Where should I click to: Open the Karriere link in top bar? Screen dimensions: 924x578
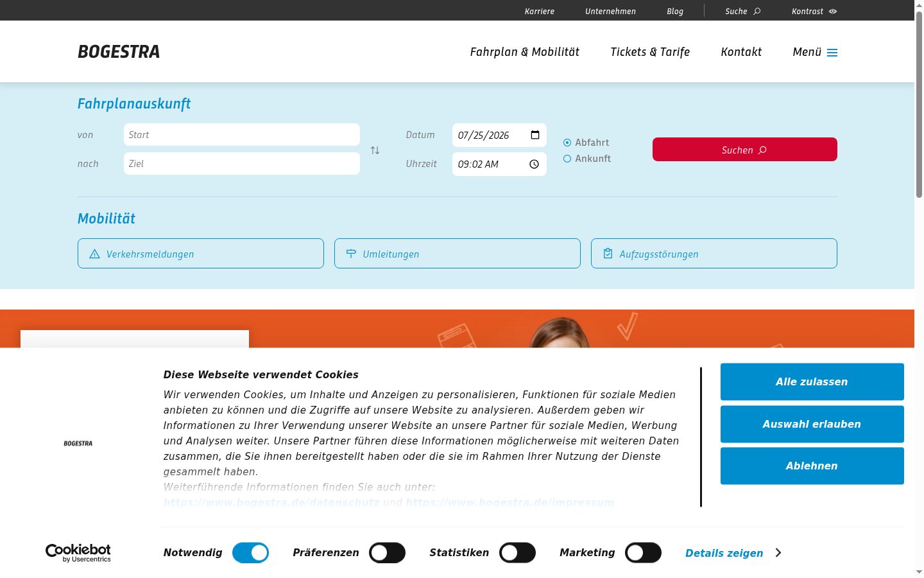point(540,12)
